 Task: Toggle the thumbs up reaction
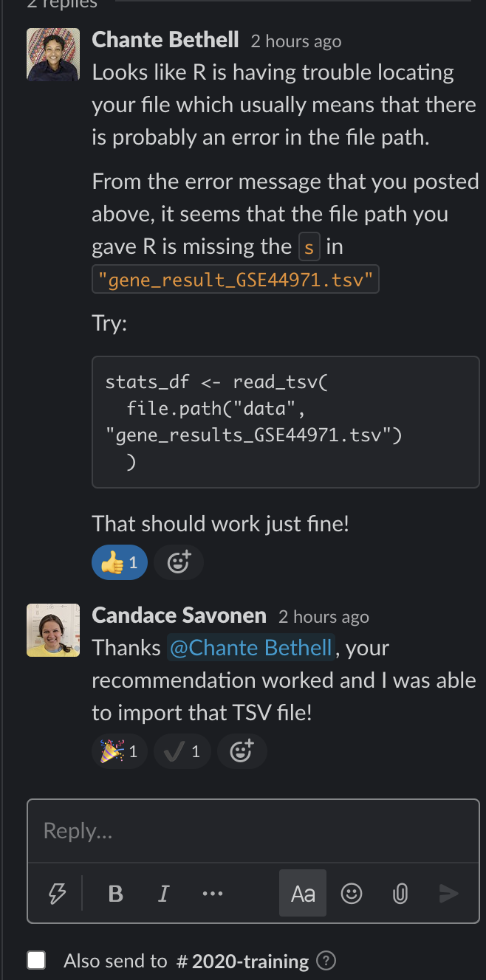[119, 563]
